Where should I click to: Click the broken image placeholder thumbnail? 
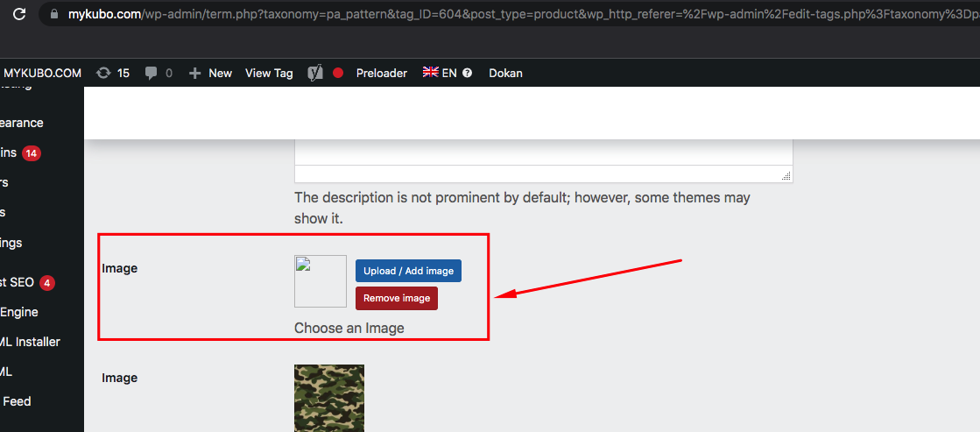click(x=321, y=281)
